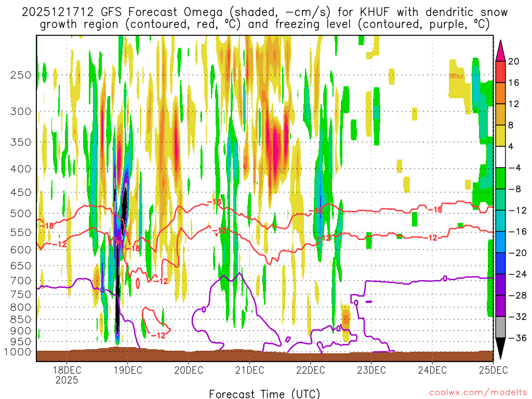Click the 400 pressure level label
This screenshot has width=532, height=399.
pos(21,169)
